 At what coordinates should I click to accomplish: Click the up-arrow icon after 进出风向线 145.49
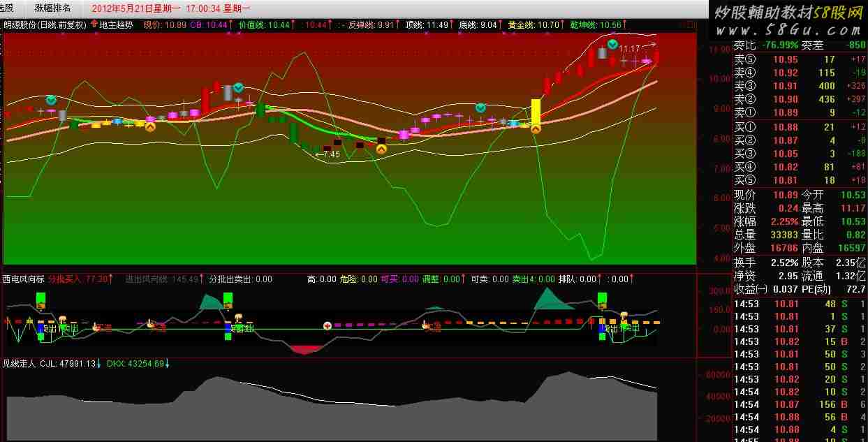tap(203, 279)
